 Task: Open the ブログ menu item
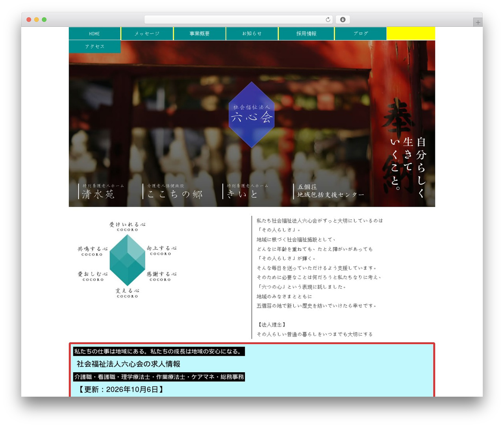[x=361, y=33]
